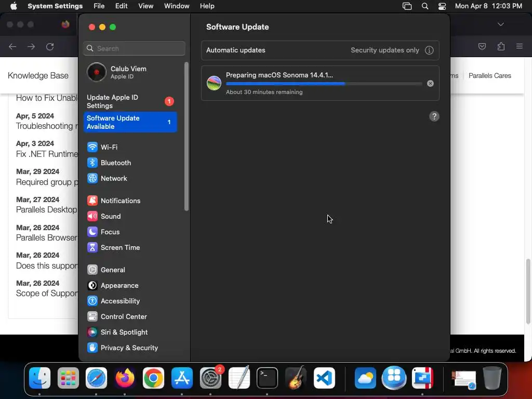The height and width of the screenshot is (399, 532).
Task: Click System Settings icon in Dock
Action: (x=210, y=378)
